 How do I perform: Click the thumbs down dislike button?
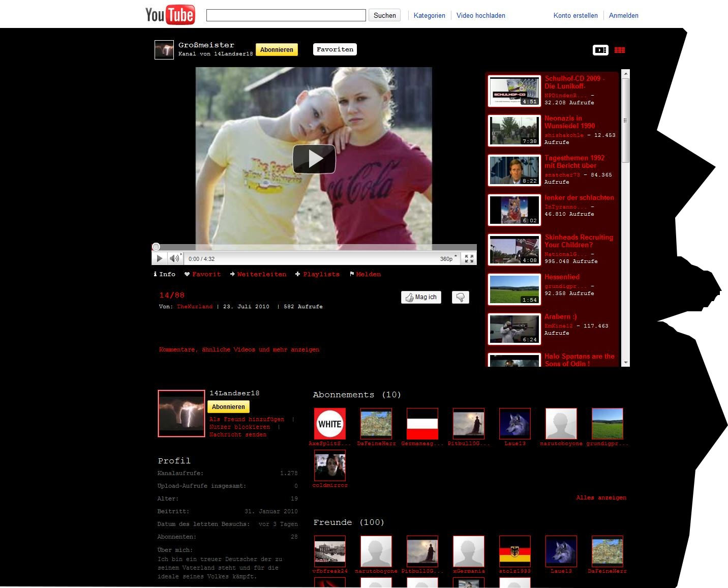click(x=461, y=297)
